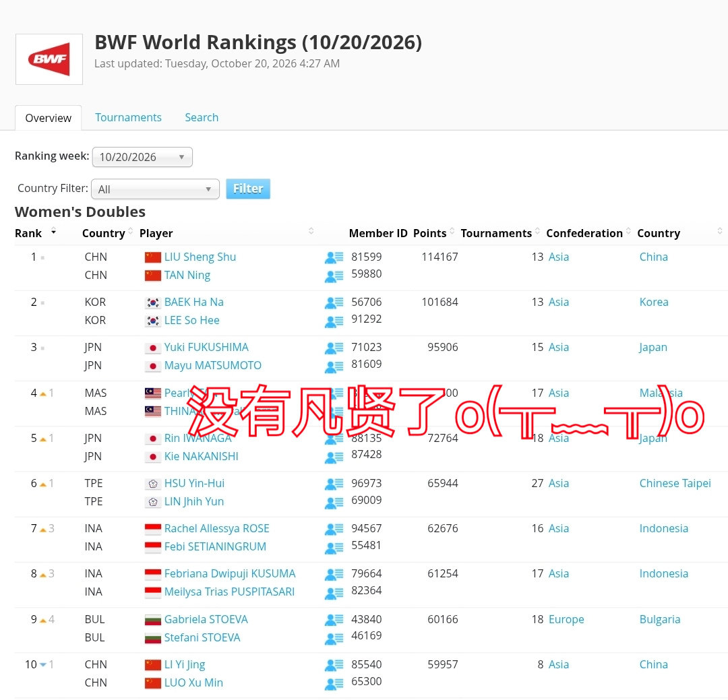Image resolution: width=728 pixels, height=700 pixels.
Task: Open the Country Filter dropdown
Action: 156,189
